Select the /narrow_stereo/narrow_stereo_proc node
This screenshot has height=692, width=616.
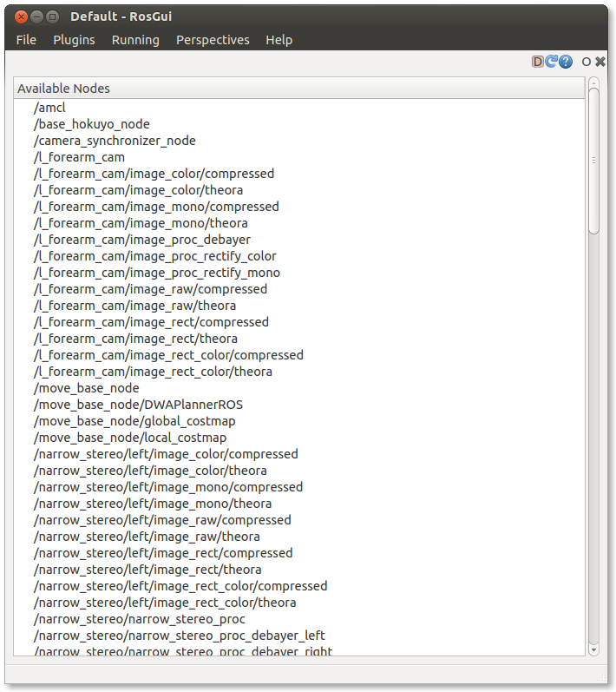139,619
